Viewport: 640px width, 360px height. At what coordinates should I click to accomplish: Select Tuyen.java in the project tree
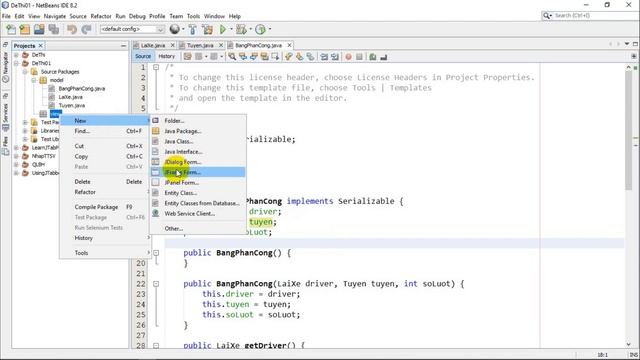click(71, 106)
